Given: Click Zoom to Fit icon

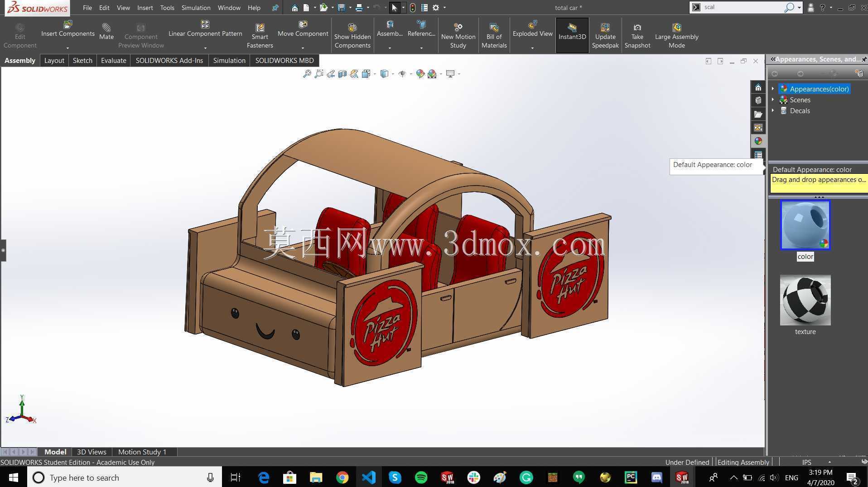Looking at the screenshot, I should click(307, 74).
